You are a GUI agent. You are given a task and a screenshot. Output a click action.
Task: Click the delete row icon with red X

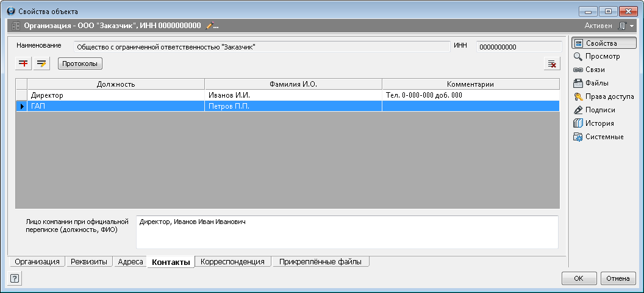(x=551, y=64)
